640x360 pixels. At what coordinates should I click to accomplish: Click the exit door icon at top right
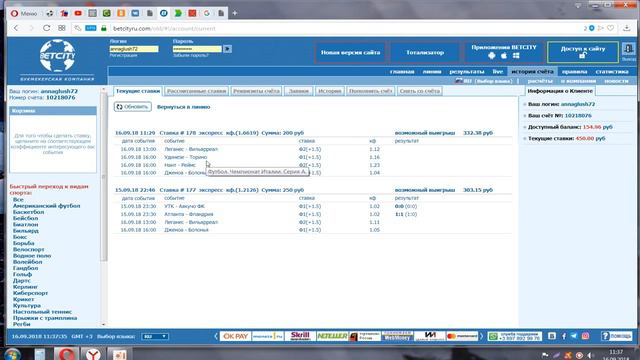(x=629, y=49)
